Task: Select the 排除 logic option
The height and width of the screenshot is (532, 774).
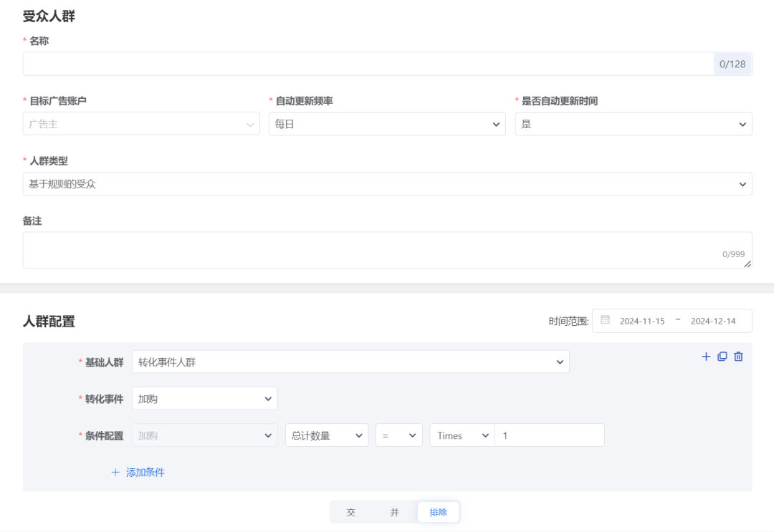Action: point(438,511)
